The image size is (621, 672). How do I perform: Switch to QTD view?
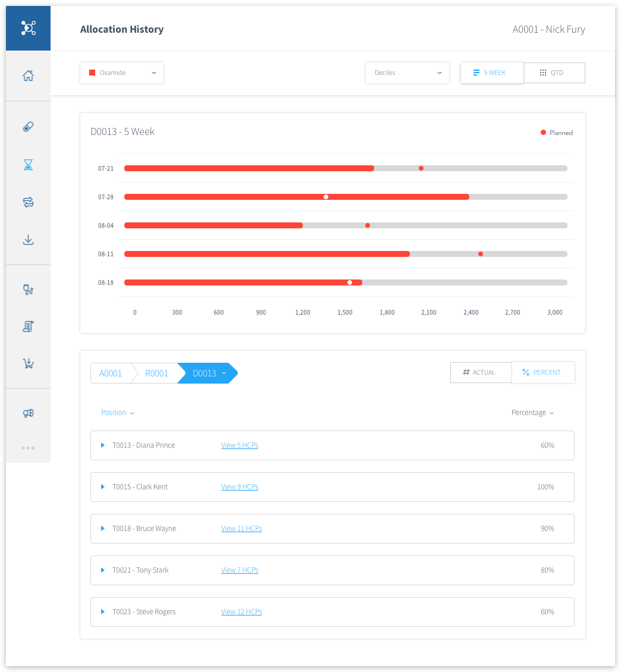pyautogui.click(x=554, y=73)
